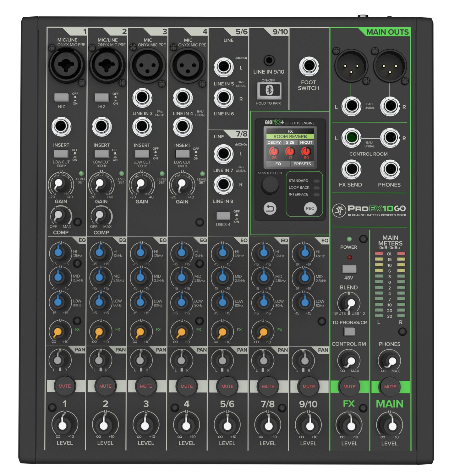This screenshot has width=454, height=476.
Task: Choose the STANDARD mode option
Action: pyautogui.click(x=298, y=180)
